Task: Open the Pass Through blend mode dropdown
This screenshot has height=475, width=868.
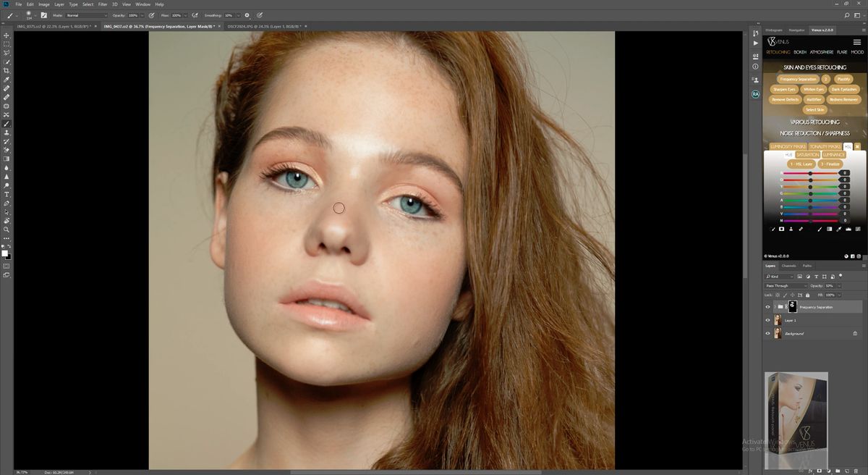Action: 784,286
